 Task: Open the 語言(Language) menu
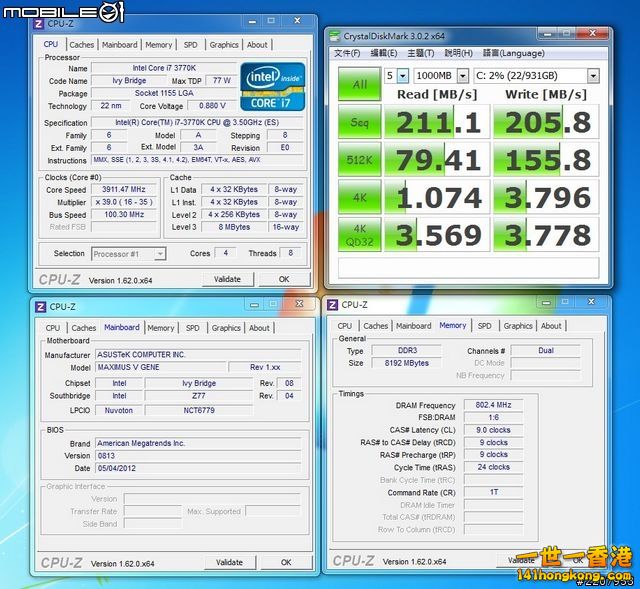pyautogui.click(x=514, y=53)
